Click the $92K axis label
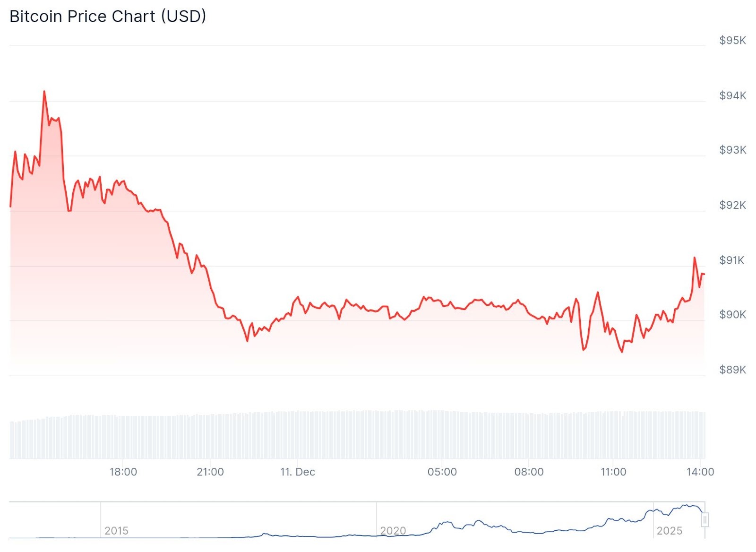 coord(732,205)
